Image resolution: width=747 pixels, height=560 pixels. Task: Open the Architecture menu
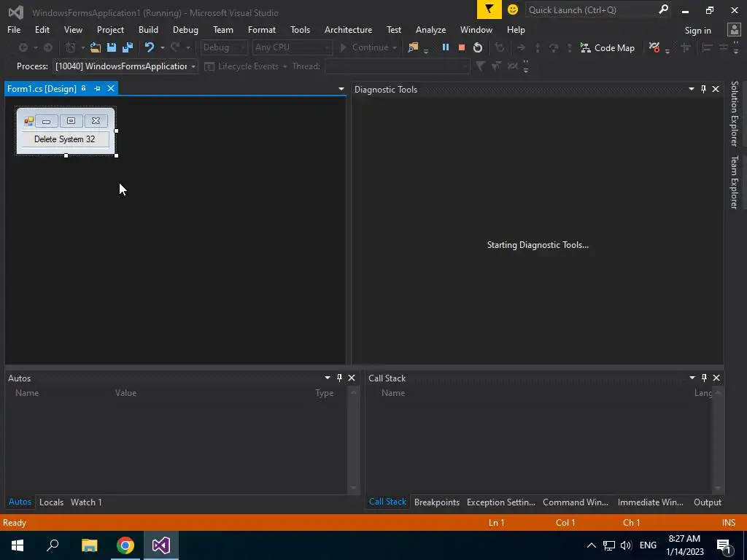coord(348,29)
